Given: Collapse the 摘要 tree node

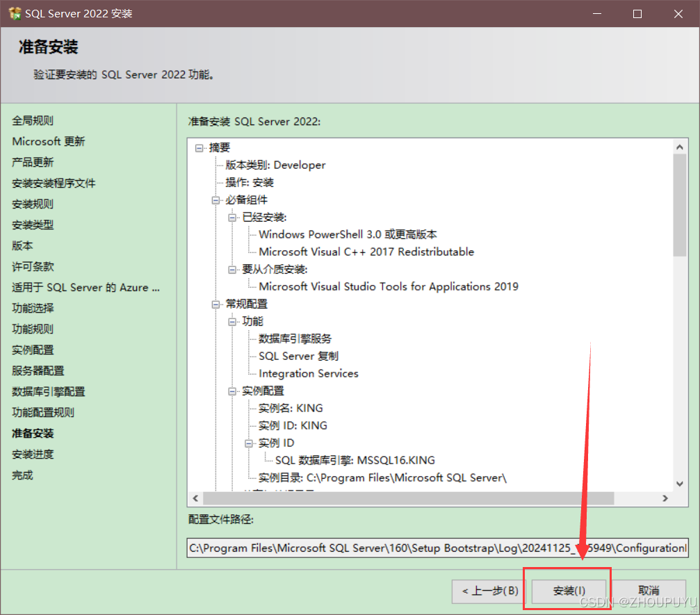Looking at the screenshot, I should [199, 148].
